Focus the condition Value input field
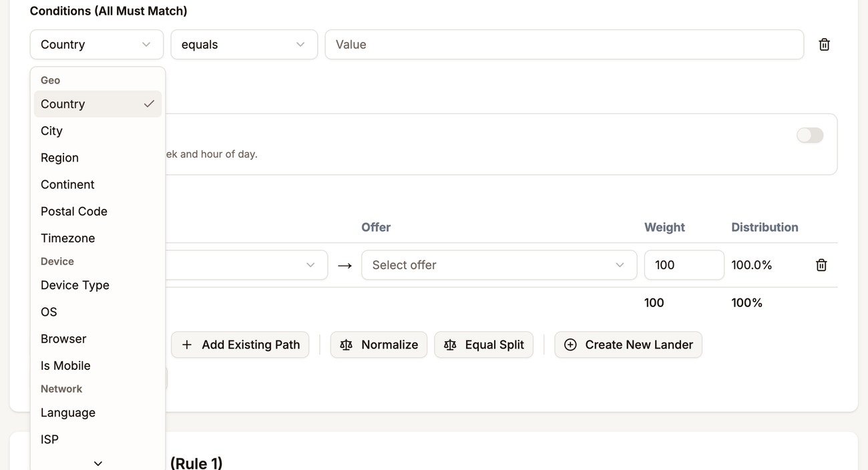Screen dimensions: 868x470 tap(564, 45)
